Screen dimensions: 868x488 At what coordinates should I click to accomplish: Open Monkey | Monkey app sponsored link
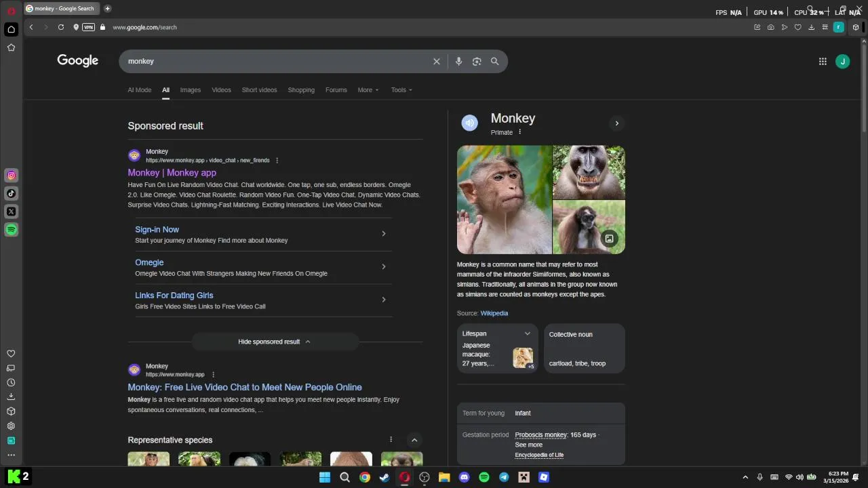(x=172, y=173)
